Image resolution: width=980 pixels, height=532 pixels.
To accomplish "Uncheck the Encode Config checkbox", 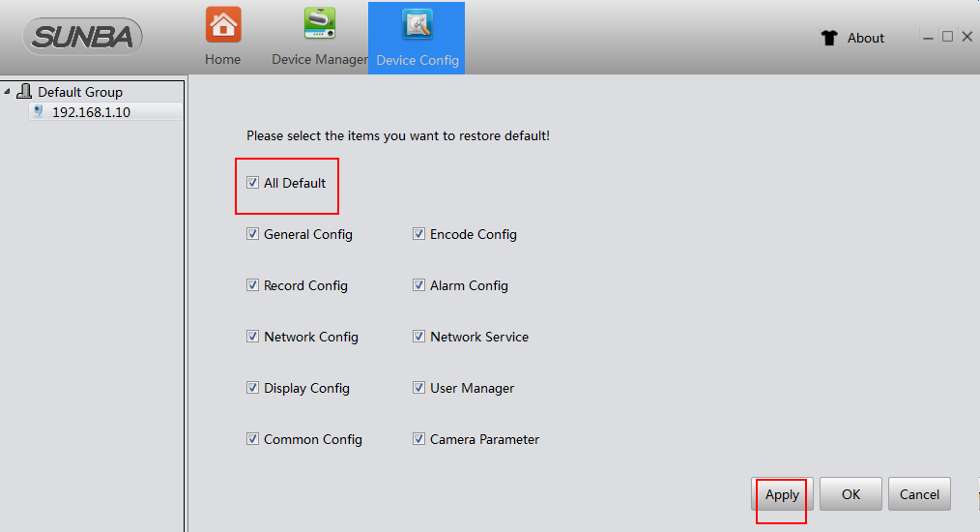I will click(418, 234).
